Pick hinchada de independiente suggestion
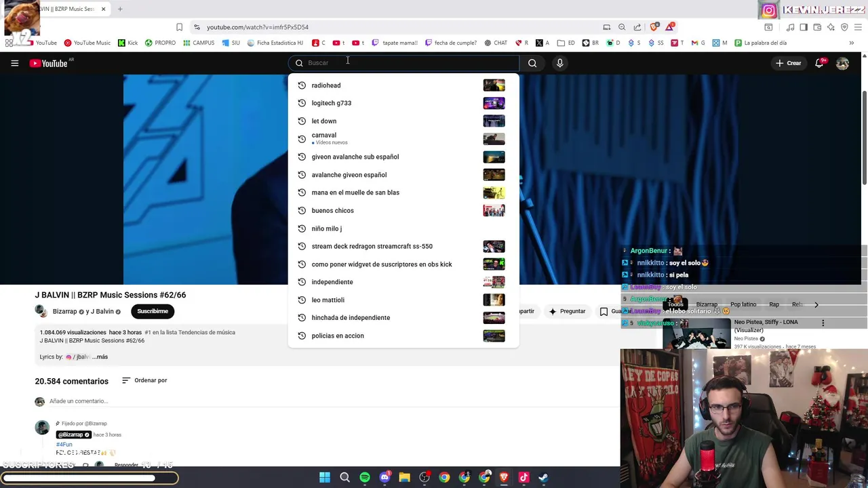 click(x=403, y=317)
